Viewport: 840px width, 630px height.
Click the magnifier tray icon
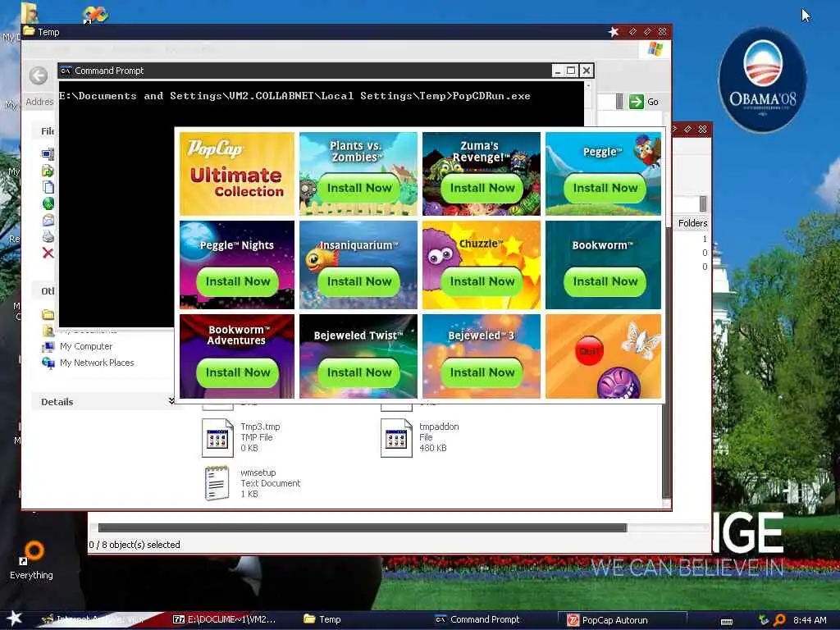(x=779, y=620)
